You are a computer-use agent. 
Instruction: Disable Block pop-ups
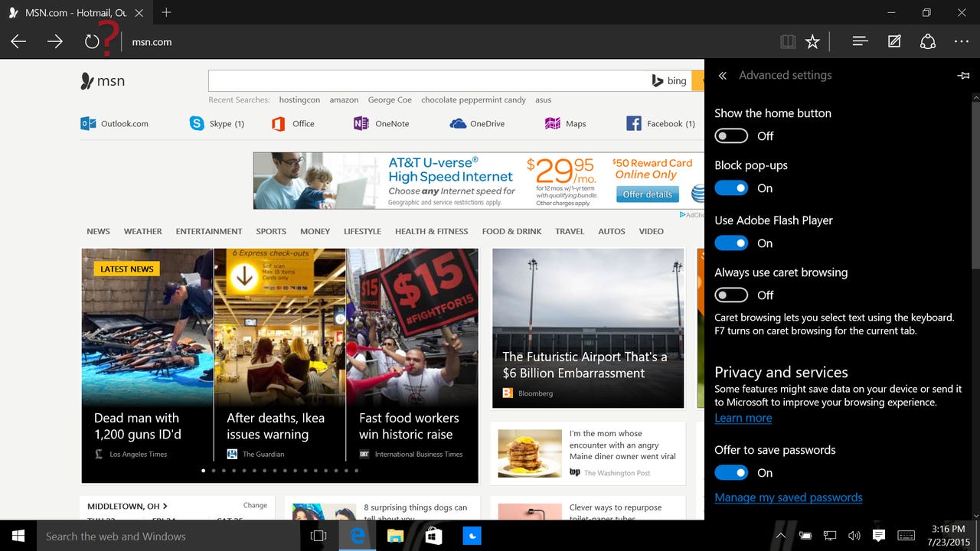[x=731, y=187]
